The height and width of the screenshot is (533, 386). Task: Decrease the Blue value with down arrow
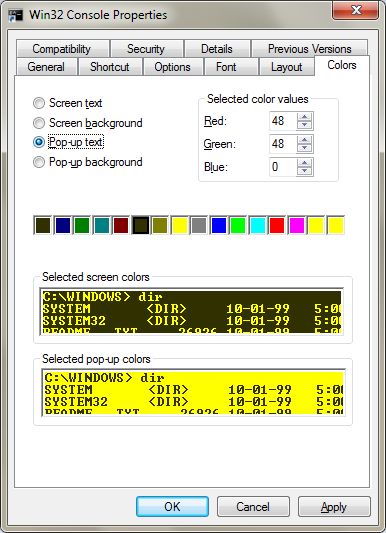click(304, 171)
